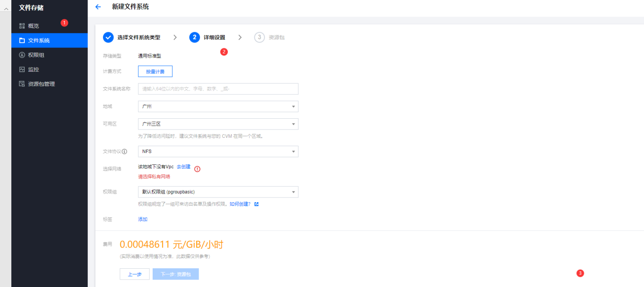The image size is (644, 287).
Task: Click the 下一步: 资源包 button
Action: click(176, 274)
